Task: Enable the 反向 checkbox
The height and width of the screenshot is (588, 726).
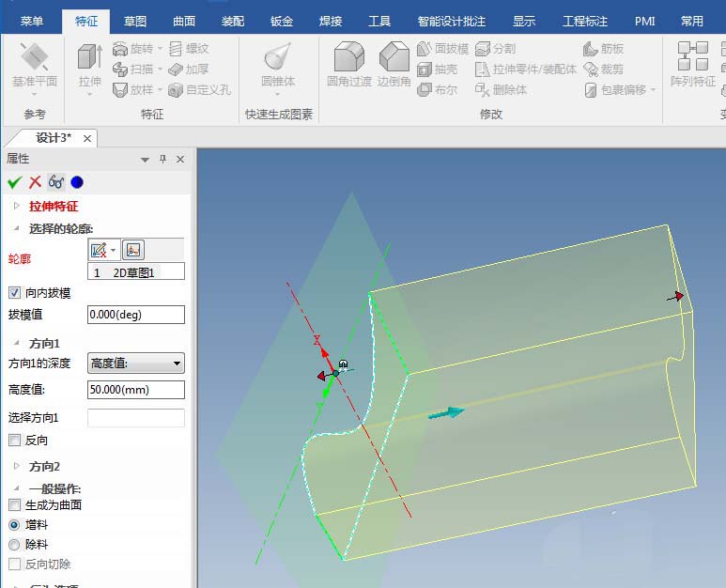Action: 14,440
